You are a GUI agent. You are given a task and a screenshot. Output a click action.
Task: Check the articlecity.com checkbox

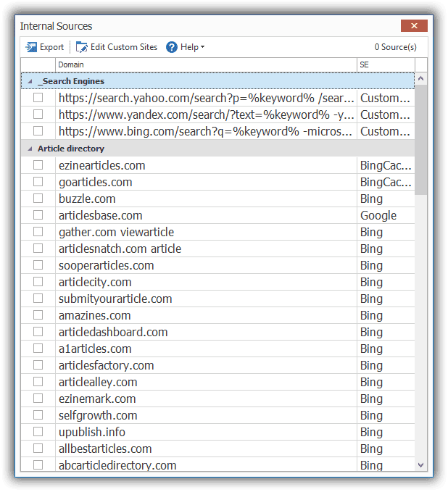coord(38,281)
